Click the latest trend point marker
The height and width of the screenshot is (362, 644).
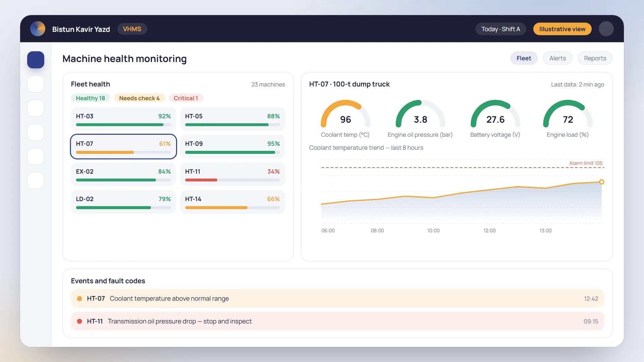pos(601,182)
